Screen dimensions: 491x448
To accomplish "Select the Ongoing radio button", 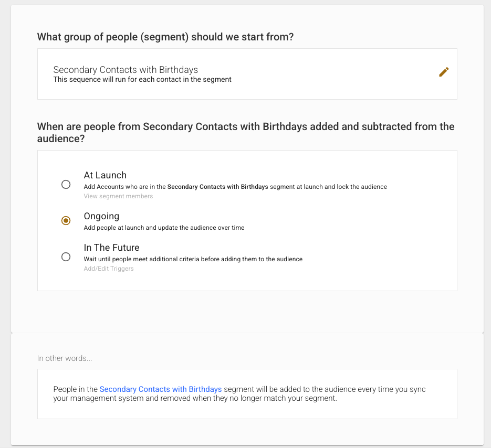I will (x=66, y=221).
